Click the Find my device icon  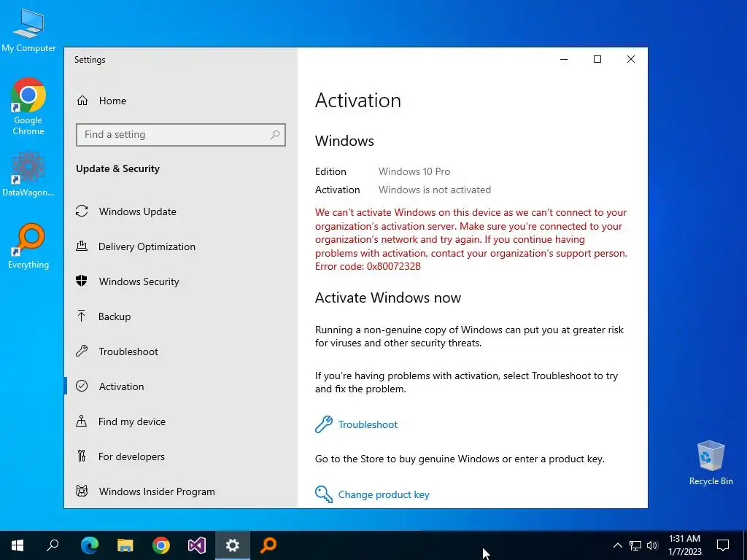click(x=82, y=421)
